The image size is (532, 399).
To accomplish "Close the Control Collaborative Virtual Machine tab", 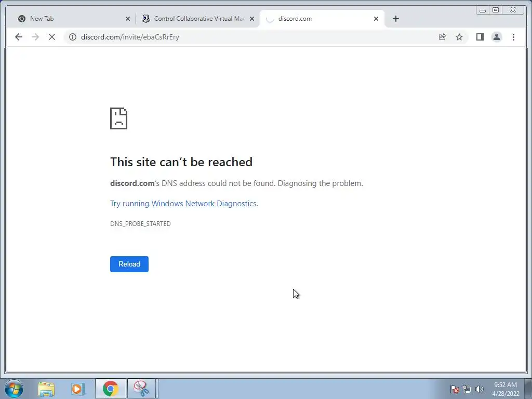I will pos(252,19).
